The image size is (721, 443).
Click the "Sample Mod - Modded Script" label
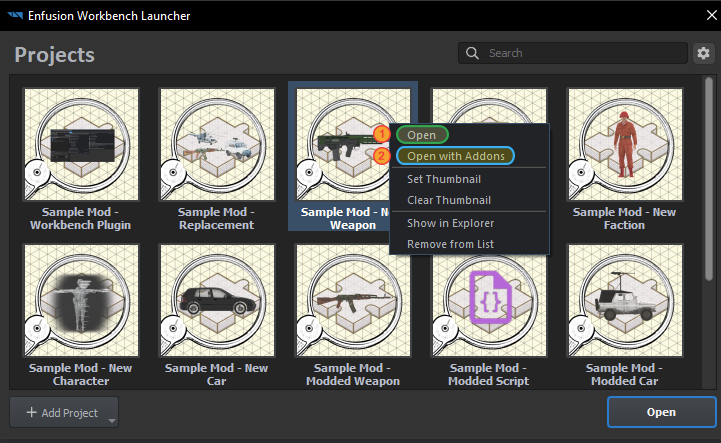tap(488, 374)
